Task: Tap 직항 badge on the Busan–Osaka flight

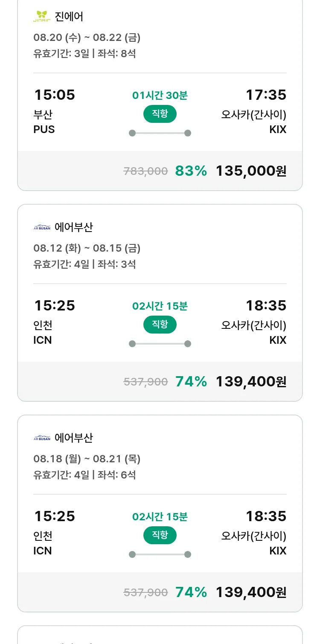Action: [x=160, y=114]
